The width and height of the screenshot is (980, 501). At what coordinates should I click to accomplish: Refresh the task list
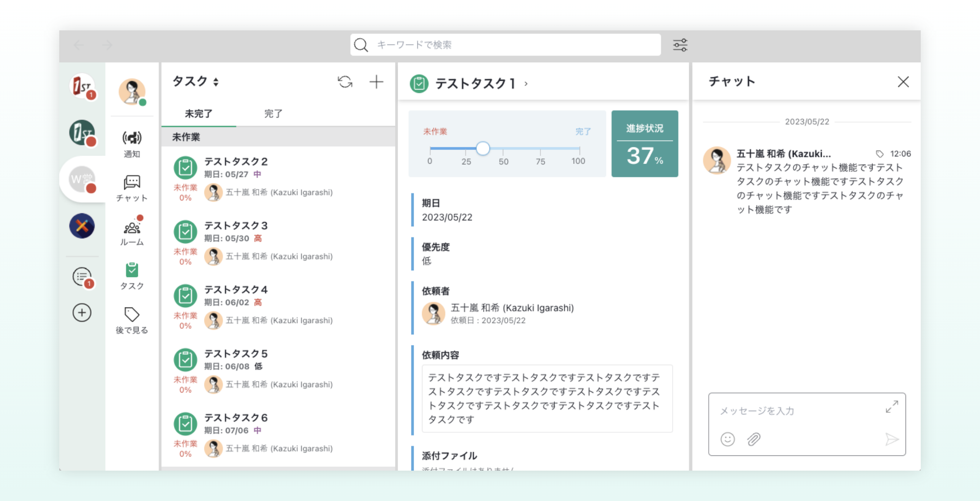(x=345, y=82)
